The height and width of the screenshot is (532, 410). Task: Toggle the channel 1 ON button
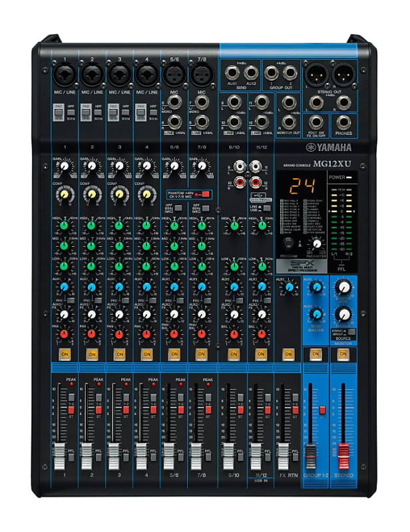[65, 354]
